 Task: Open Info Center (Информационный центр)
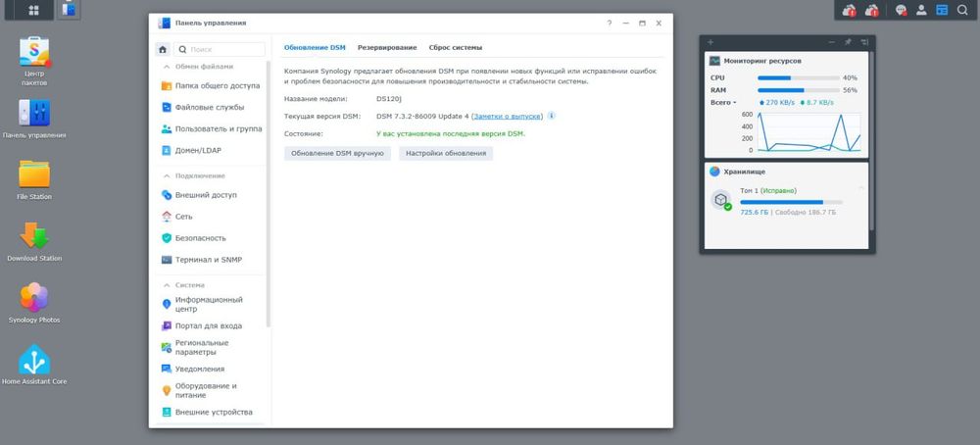pyautogui.click(x=211, y=305)
